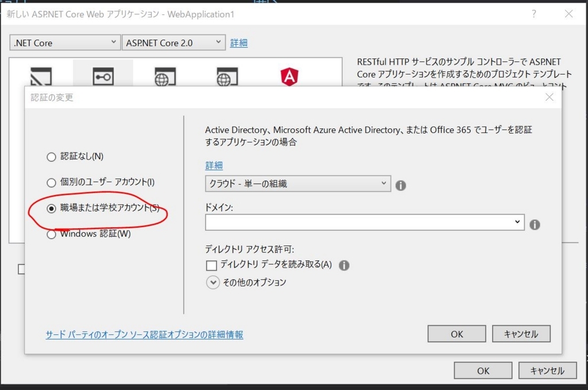Enable ディレクトリ データを読み取る(A) checkbox

click(x=211, y=265)
